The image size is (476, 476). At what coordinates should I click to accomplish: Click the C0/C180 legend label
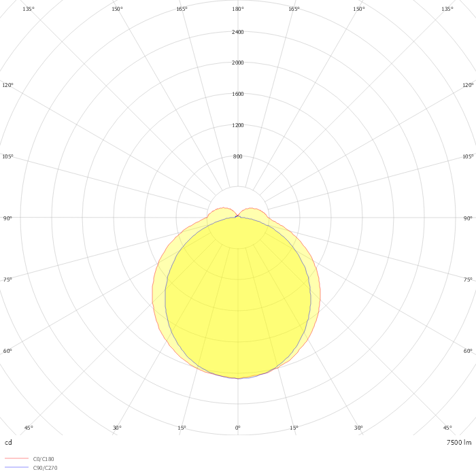pos(44,459)
